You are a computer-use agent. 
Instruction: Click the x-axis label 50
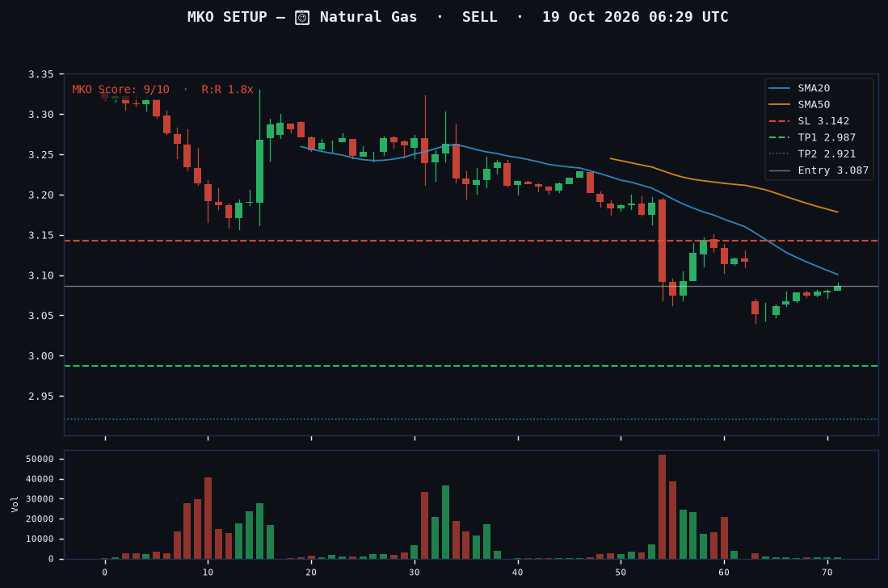pyautogui.click(x=621, y=572)
